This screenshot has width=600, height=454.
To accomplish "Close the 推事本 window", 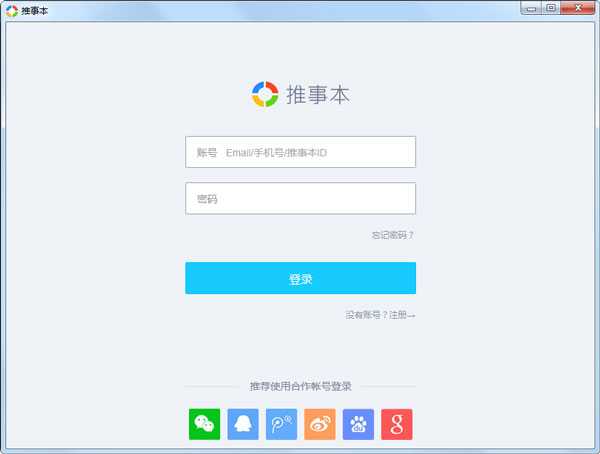I will (578, 8).
